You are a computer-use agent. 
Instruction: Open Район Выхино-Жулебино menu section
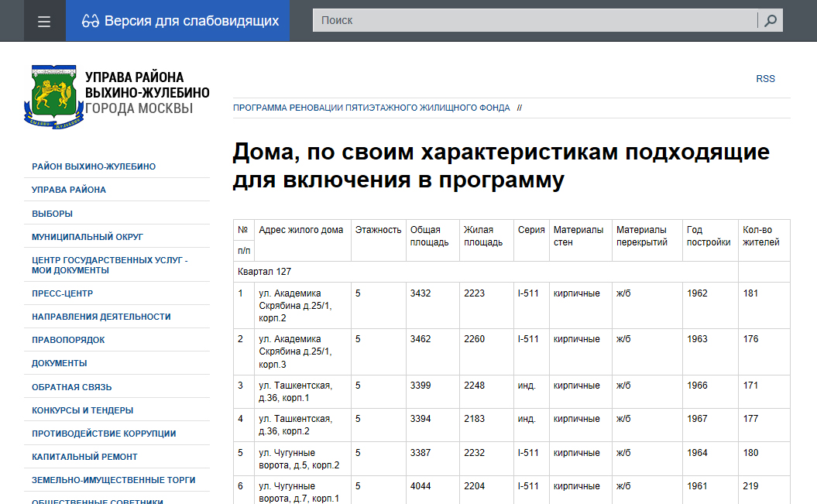(94, 166)
